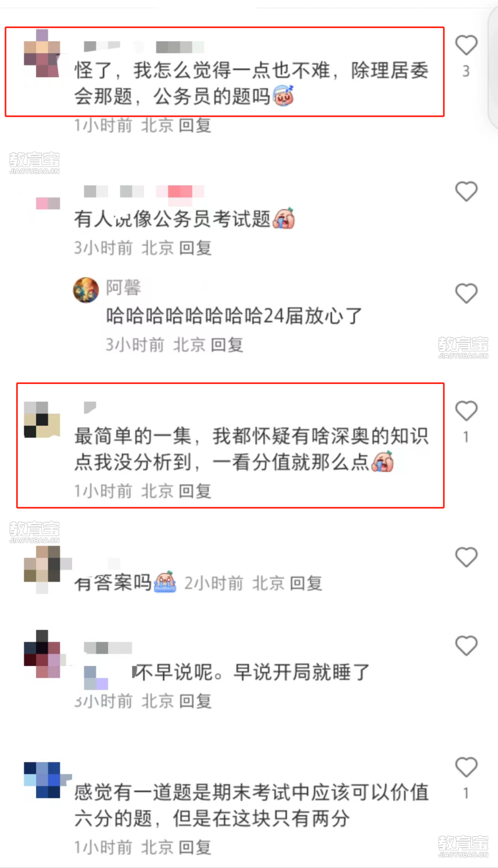Viewport: 498px width, 868px height.
Task: Open avatar of 最简单的一集 commenter
Action: [42, 419]
